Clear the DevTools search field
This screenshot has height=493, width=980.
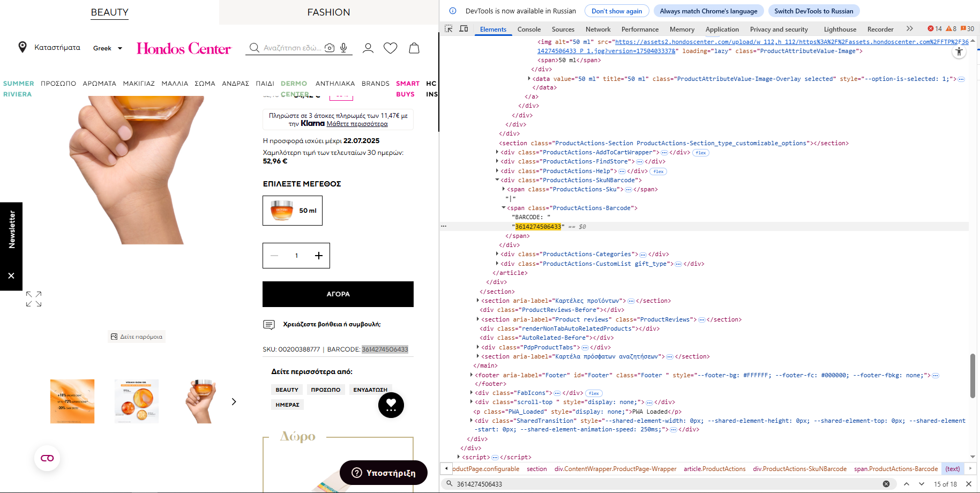click(886, 484)
